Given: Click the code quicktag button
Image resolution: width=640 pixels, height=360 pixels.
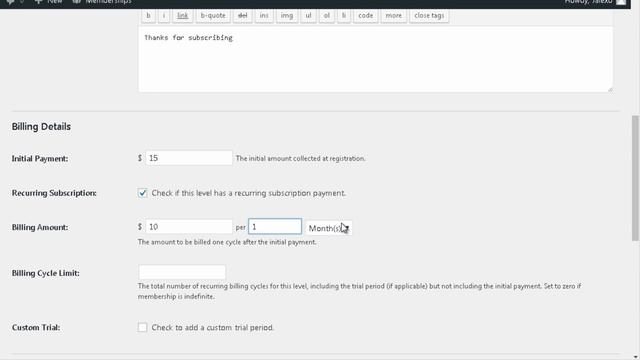Looking at the screenshot, I should tap(365, 16).
